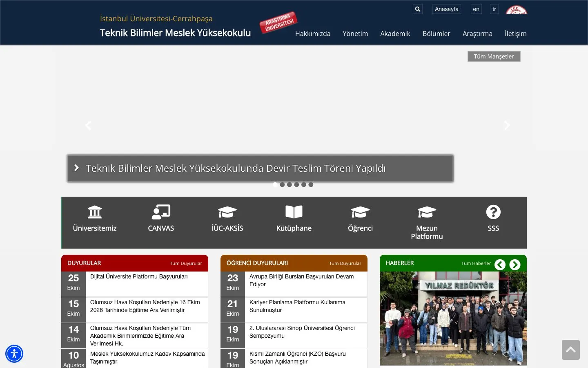
Task: Click the İÜC-AKSİS graduation cap icon
Action: tap(227, 212)
